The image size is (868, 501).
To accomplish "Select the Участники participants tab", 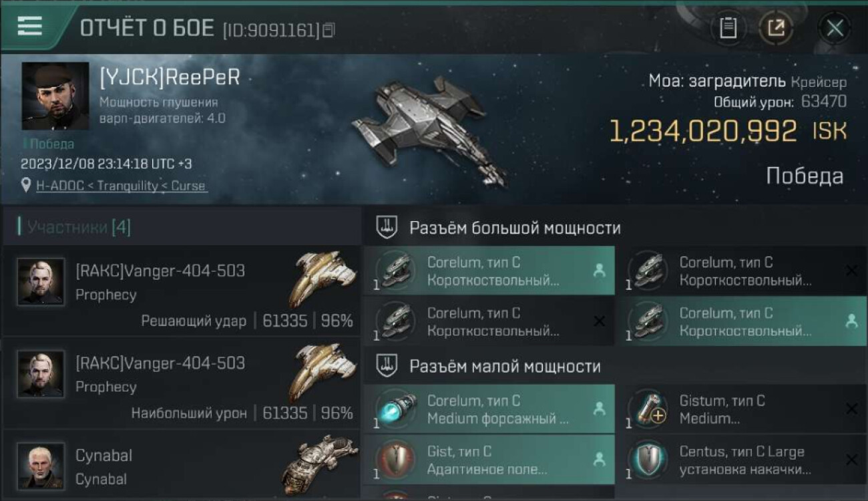I will click(75, 227).
